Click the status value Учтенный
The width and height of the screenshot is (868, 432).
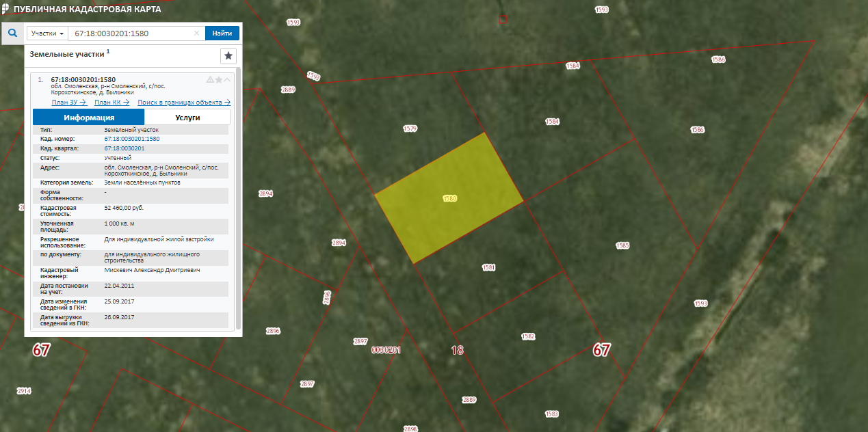coord(118,157)
